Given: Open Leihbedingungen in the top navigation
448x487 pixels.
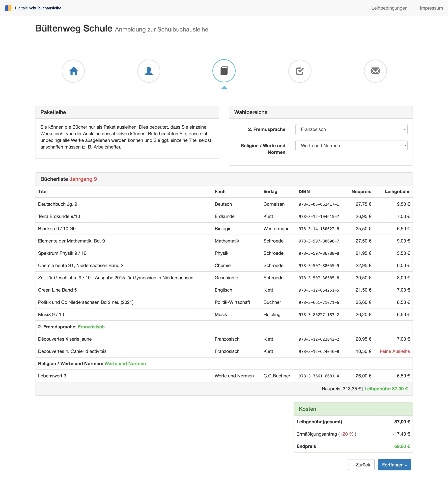Looking at the screenshot, I should coord(389,8).
